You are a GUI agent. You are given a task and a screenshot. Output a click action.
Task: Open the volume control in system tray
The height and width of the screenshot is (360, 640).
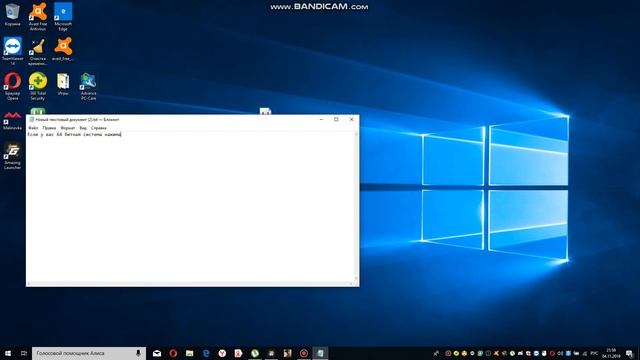coord(560,353)
